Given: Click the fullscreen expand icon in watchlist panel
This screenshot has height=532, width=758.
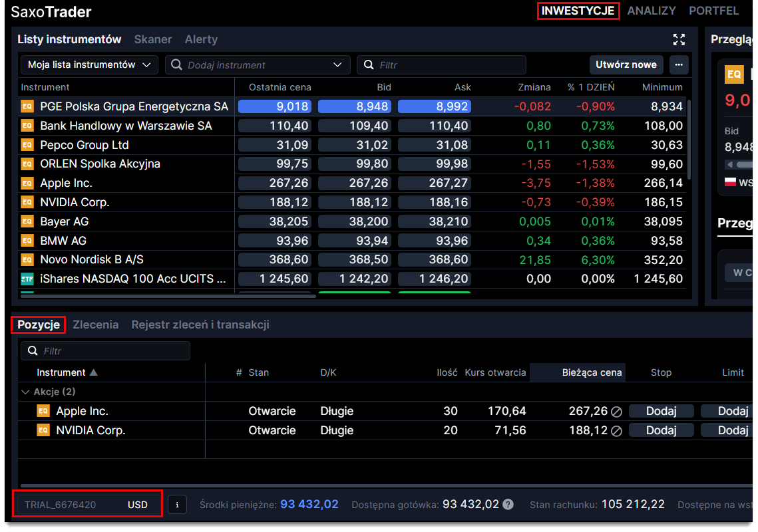Looking at the screenshot, I should [679, 39].
